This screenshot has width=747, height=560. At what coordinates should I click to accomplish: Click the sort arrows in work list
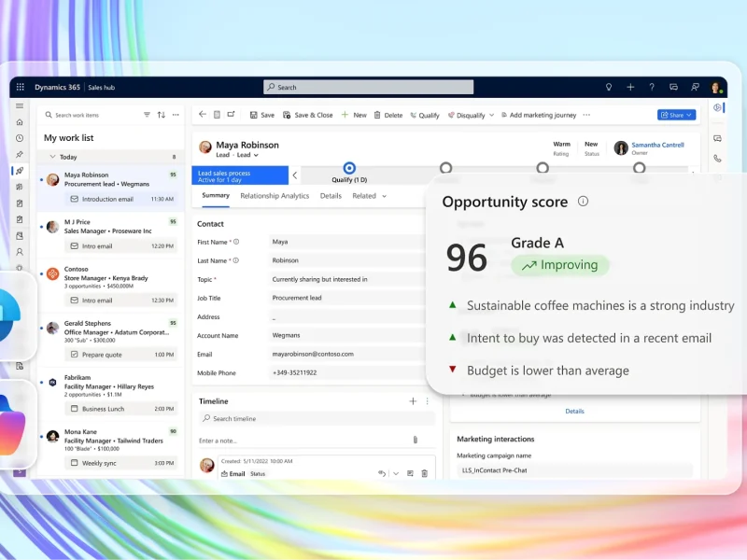point(162,115)
